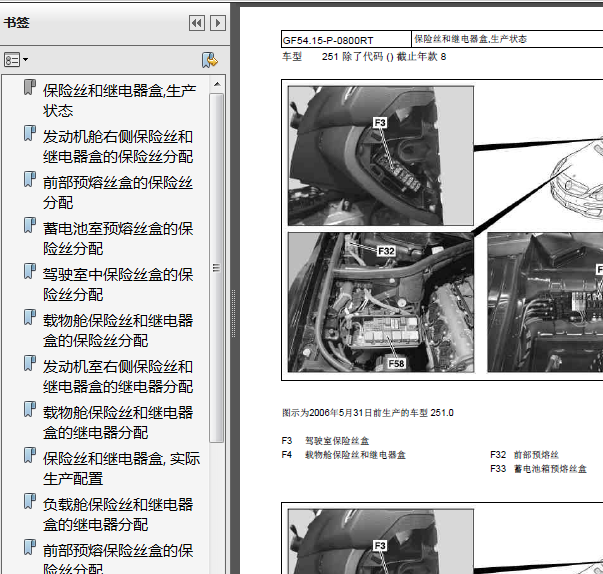Click legend entry F4 载物舱保险丝和继电器盒

tap(344, 455)
